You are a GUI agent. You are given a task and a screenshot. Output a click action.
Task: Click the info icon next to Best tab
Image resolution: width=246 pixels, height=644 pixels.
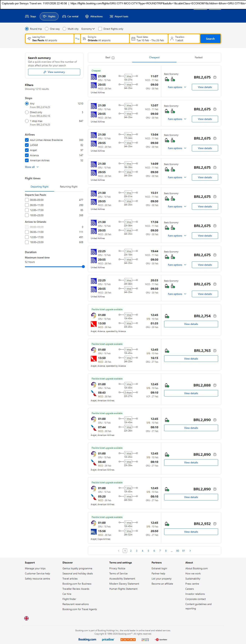pyautogui.click(x=113, y=58)
